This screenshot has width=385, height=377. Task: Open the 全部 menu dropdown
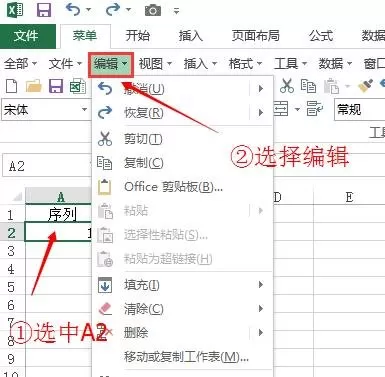(x=20, y=63)
